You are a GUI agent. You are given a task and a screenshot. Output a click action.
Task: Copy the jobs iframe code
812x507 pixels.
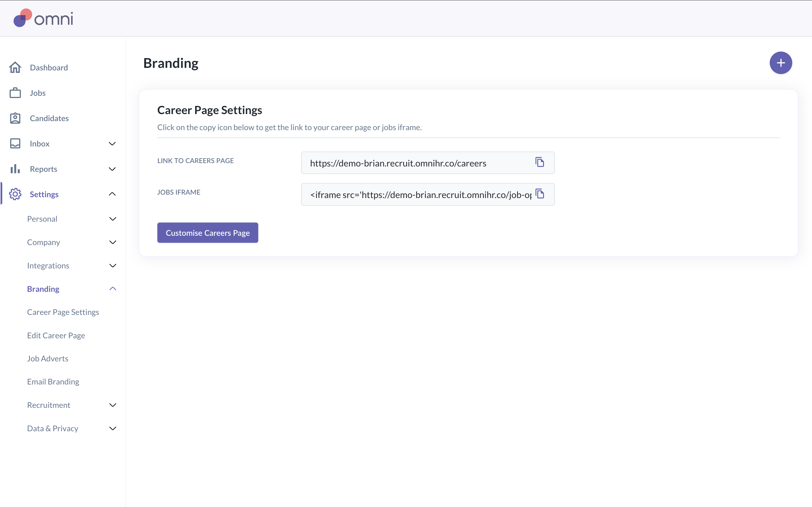[540, 194]
